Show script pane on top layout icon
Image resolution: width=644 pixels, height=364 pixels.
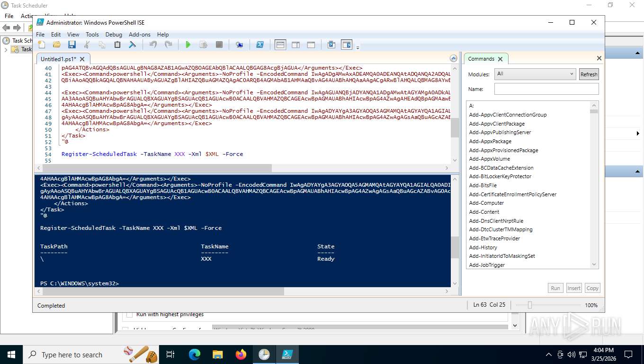[280, 45]
